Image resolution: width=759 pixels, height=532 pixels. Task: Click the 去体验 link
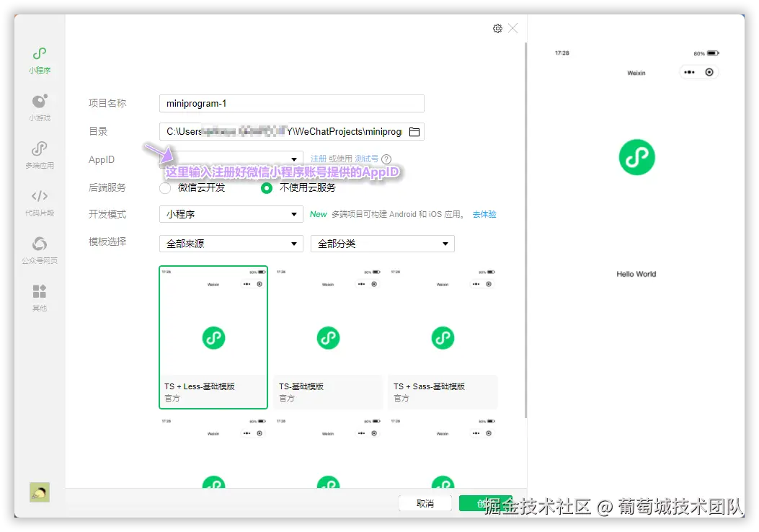pyautogui.click(x=484, y=214)
